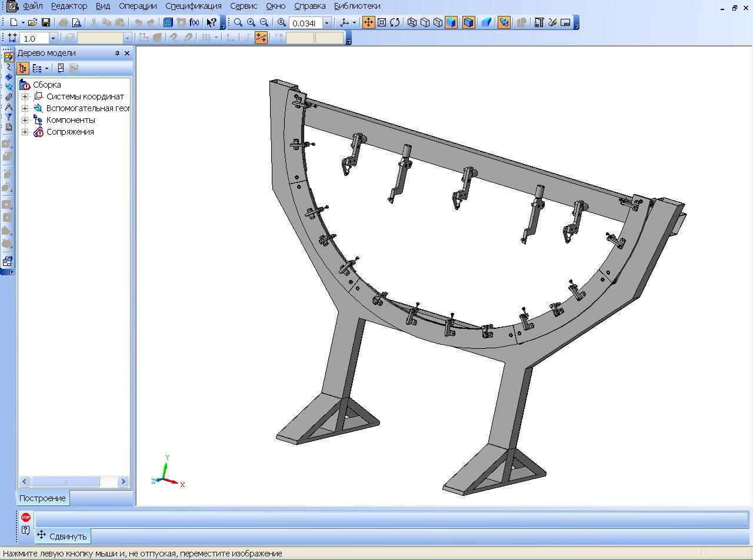Switch to the Построение tab
The height and width of the screenshot is (560, 753).
coord(42,498)
